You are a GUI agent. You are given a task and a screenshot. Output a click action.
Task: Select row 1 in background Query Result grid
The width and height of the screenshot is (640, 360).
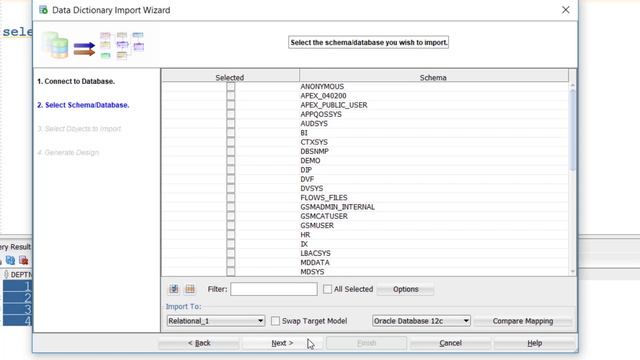pyautogui.click(x=18, y=286)
